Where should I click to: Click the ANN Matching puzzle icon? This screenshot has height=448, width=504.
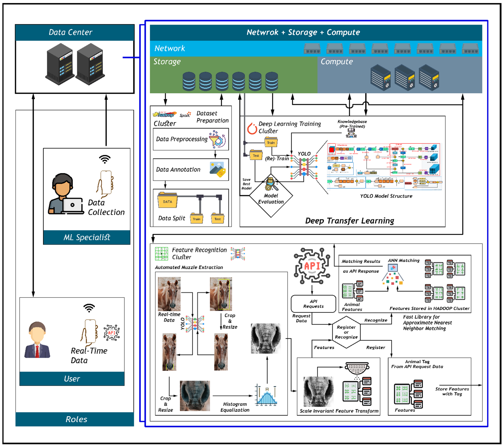[393, 268]
